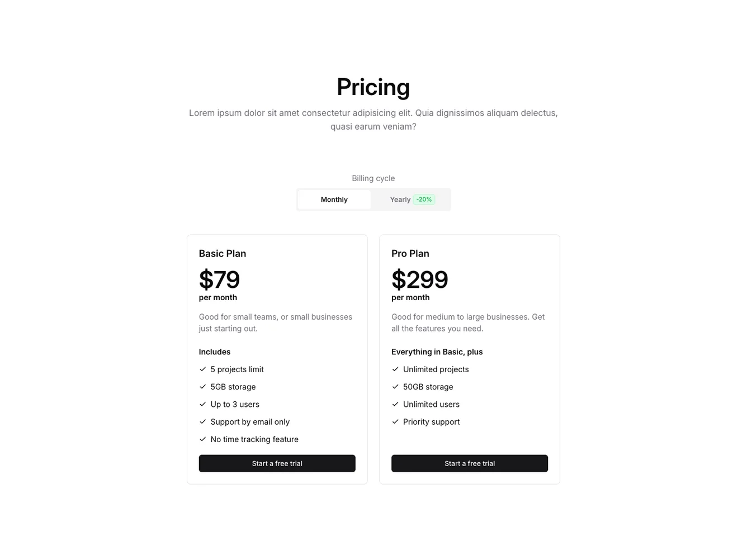Click the $299 price on the Pro Plan
Image resolution: width=747 pixels, height=560 pixels.
pyautogui.click(x=419, y=279)
